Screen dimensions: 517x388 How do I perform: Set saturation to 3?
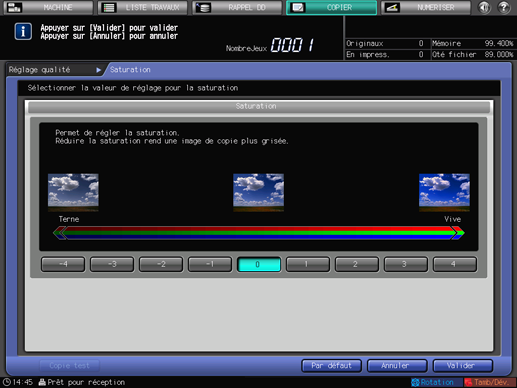pos(406,264)
